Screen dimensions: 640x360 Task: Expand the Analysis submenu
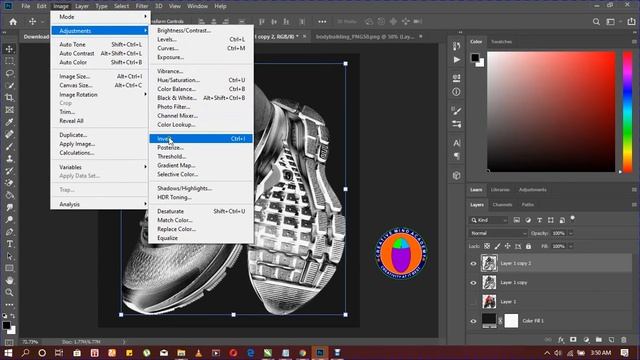coord(100,204)
